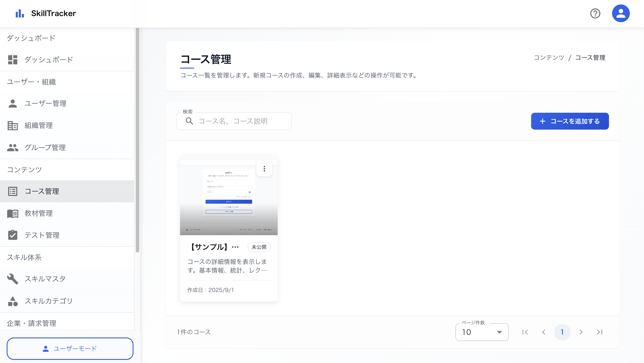Click the 未公開 status chip on the course
This screenshot has width=644, height=363.
[259, 247]
